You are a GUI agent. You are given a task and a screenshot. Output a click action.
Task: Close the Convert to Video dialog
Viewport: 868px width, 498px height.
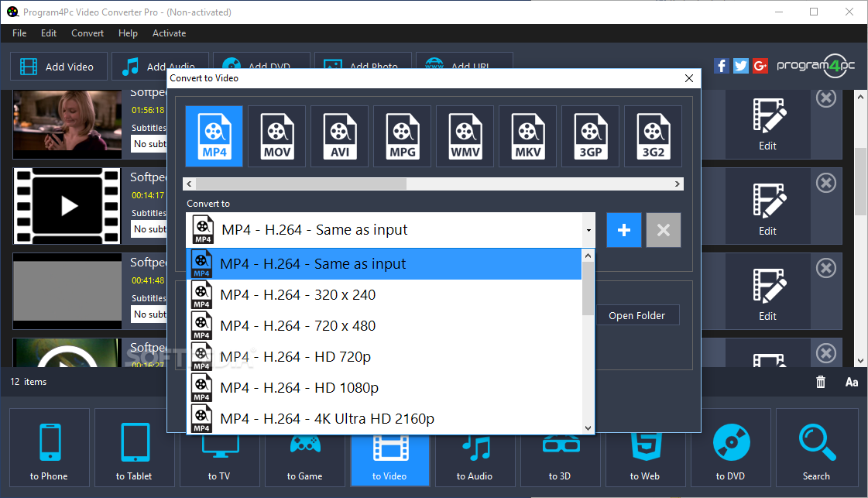pos(689,78)
